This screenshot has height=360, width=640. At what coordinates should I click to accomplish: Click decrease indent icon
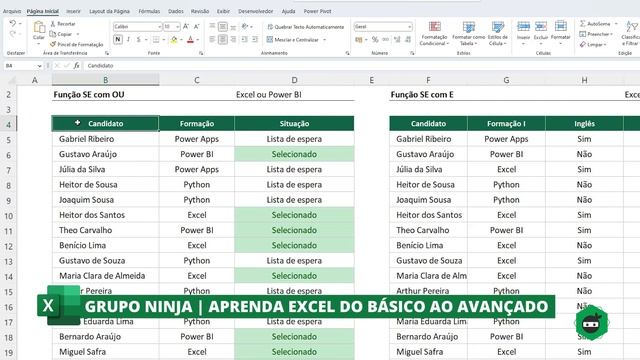tap(244, 40)
